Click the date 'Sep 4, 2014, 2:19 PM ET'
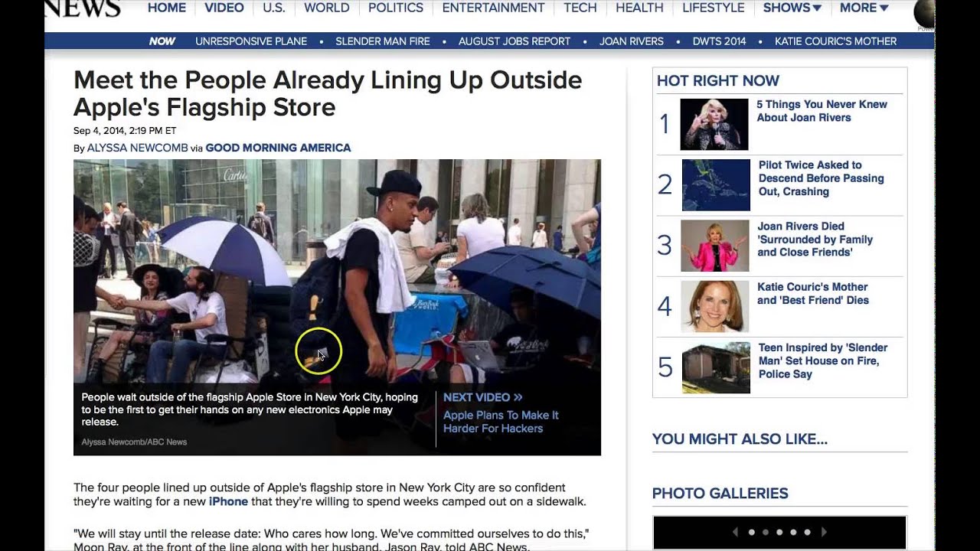980x551 pixels. (125, 131)
